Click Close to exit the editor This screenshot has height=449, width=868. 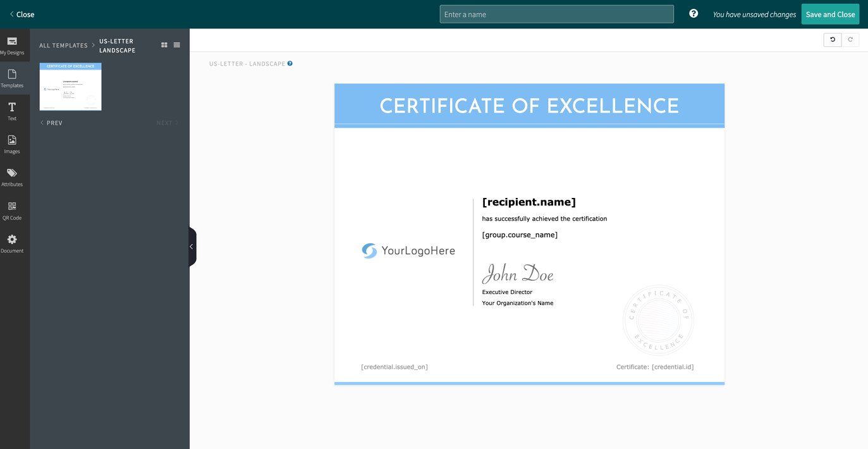point(21,14)
